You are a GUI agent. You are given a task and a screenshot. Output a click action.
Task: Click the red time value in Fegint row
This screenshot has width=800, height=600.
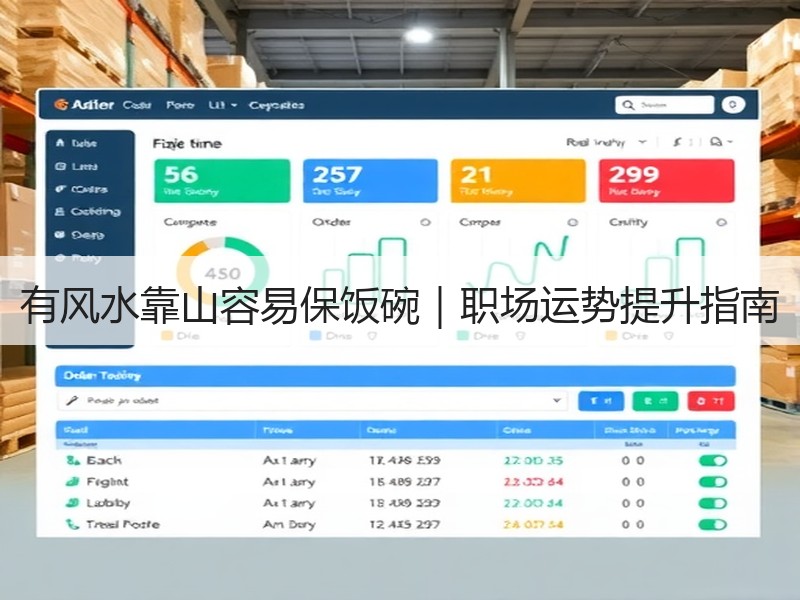[533, 482]
